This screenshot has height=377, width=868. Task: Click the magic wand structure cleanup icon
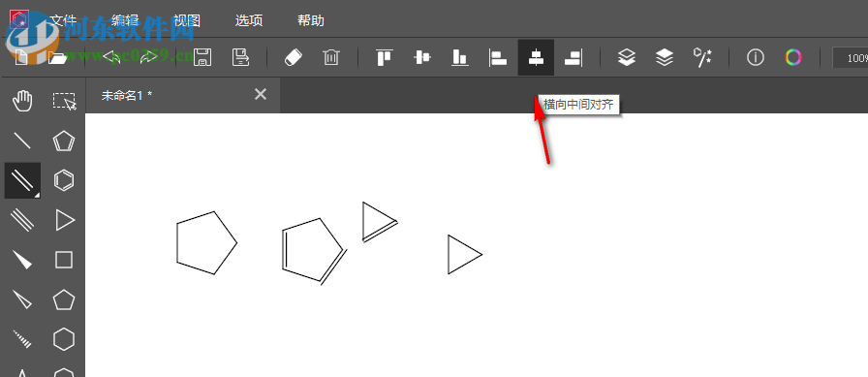(702, 57)
